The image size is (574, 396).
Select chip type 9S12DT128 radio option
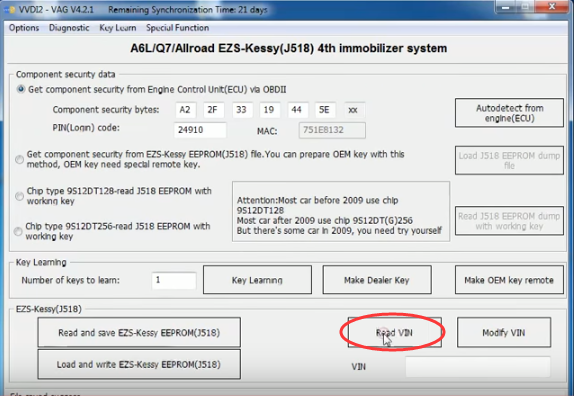pyautogui.click(x=19, y=196)
